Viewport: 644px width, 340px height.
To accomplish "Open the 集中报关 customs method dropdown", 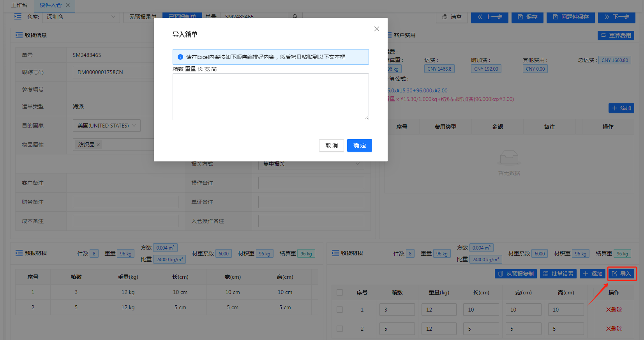I will click(311, 164).
